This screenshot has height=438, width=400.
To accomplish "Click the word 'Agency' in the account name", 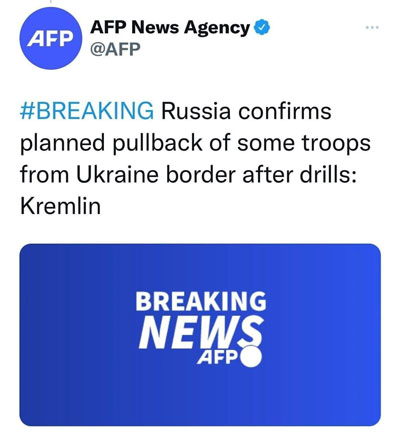I will [x=217, y=28].
